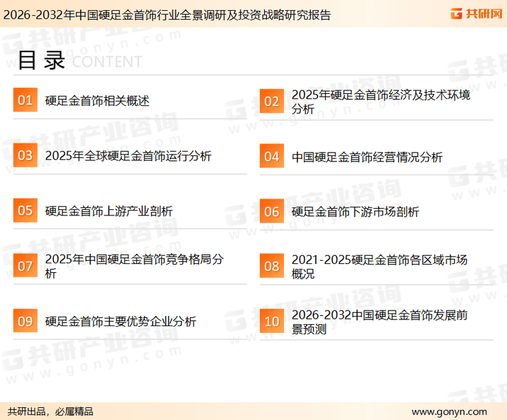Image resolution: width=507 pixels, height=420 pixels.
Task: Click the 06 chapter number badge
Action: [x=272, y=211]
